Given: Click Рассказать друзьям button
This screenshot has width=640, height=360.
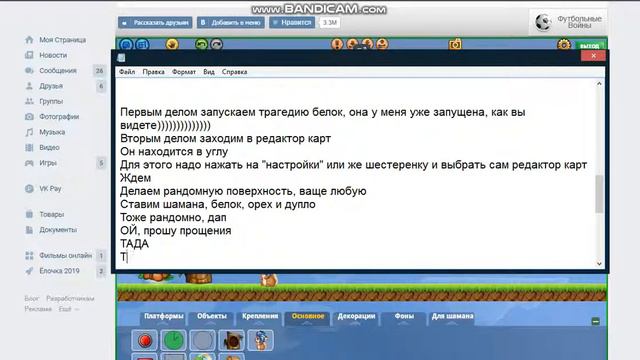Looking at the screenshot, I should [155, 22].
